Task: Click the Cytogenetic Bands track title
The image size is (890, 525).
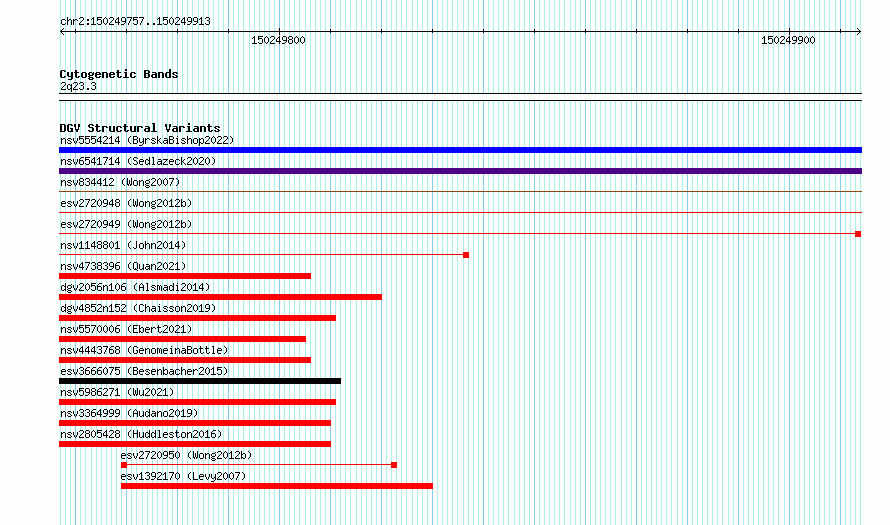Action: 119,74
